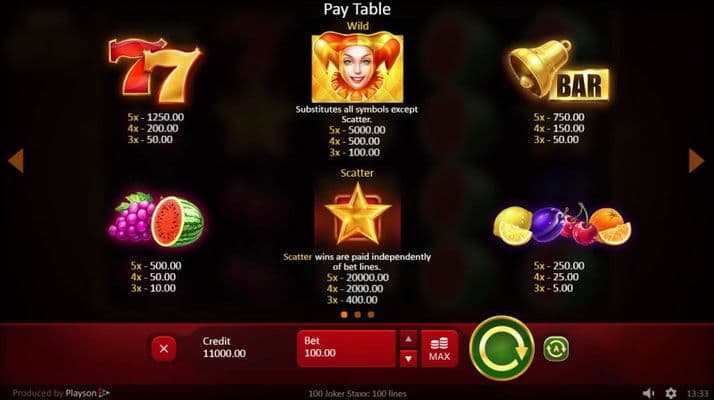Viewport: 714px width, 400px height.
Task: Decrease the bet with down arrow
Action: point(408,359)
